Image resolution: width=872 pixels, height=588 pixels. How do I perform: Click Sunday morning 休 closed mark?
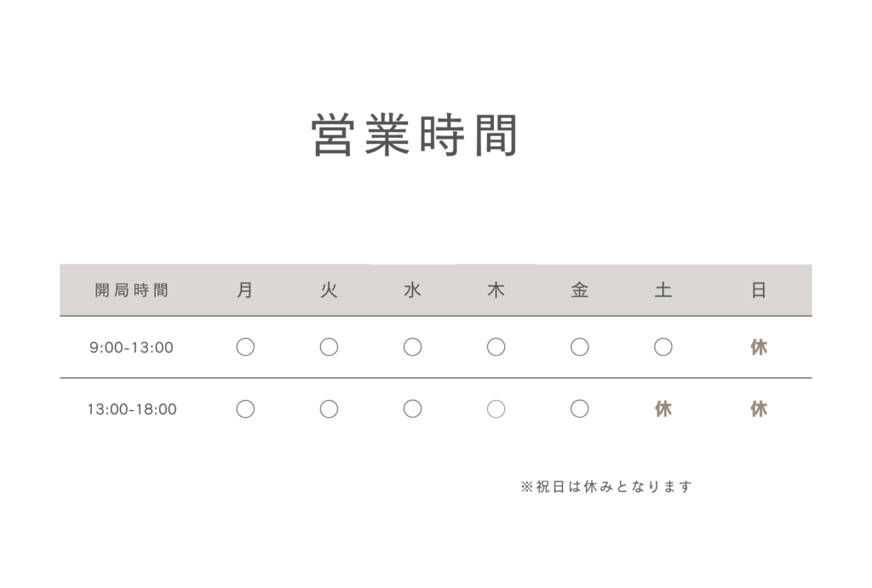759,347
